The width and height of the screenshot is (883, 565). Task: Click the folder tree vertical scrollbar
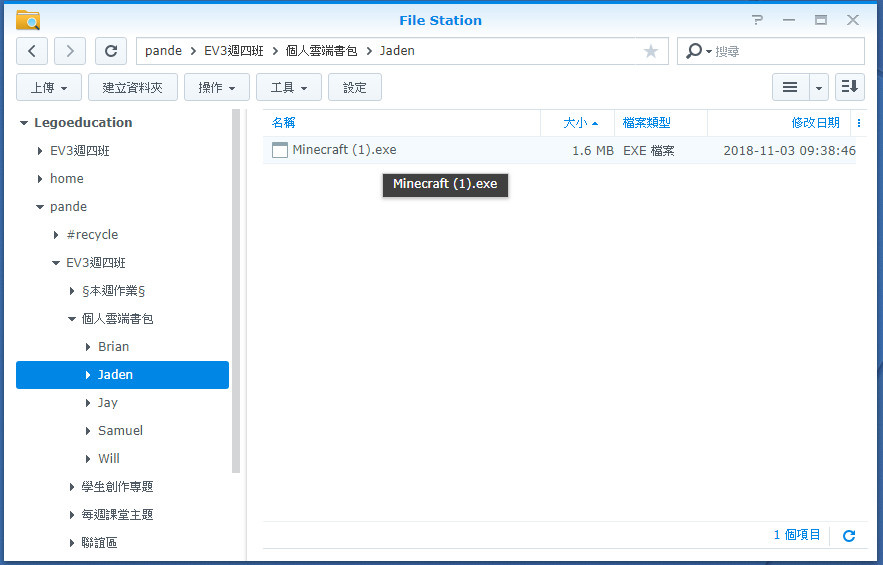tap(236, 291)
